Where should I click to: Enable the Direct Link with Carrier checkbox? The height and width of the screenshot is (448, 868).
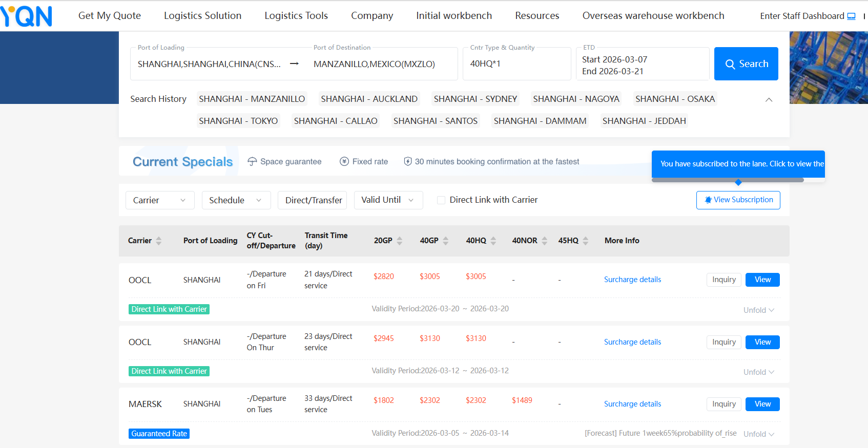pyautogui.click(x=441, y=200)
